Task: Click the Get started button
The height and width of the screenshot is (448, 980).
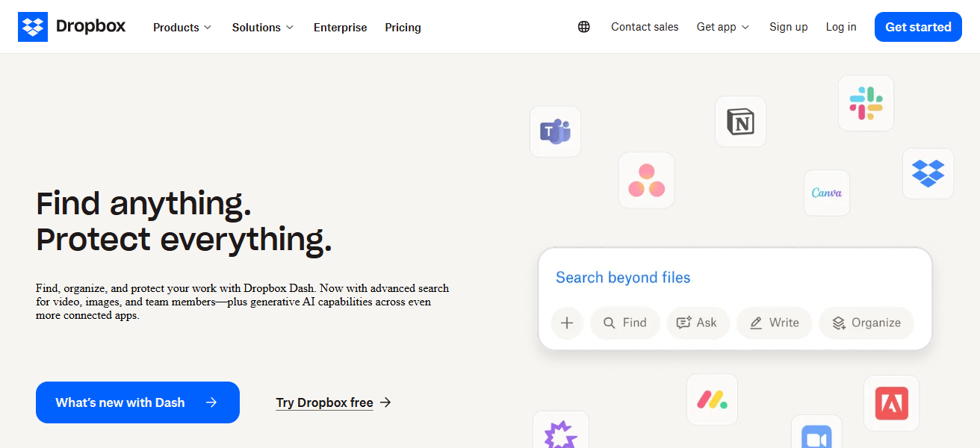Action: coord(918,26)
